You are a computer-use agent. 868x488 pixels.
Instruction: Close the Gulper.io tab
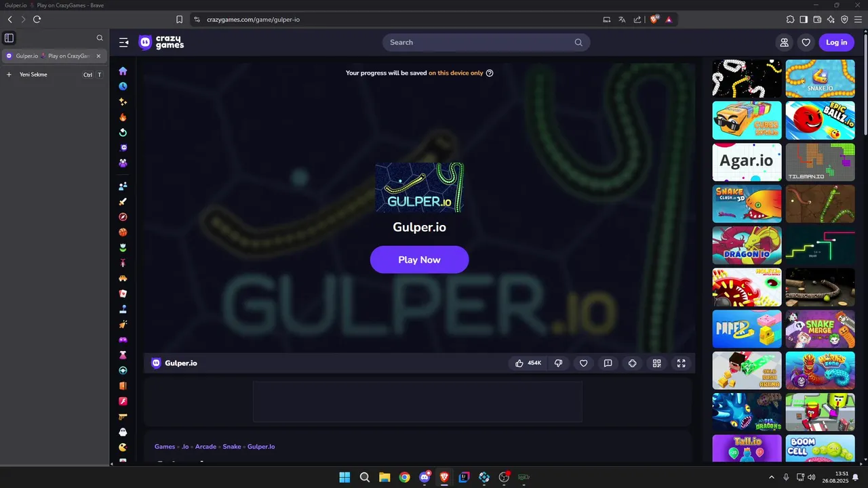[x=98, y=56]
